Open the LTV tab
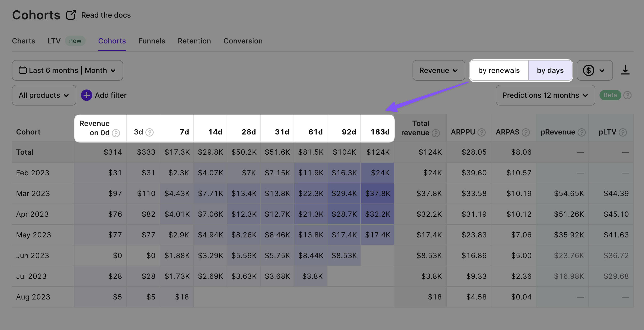 click(54, 41)
